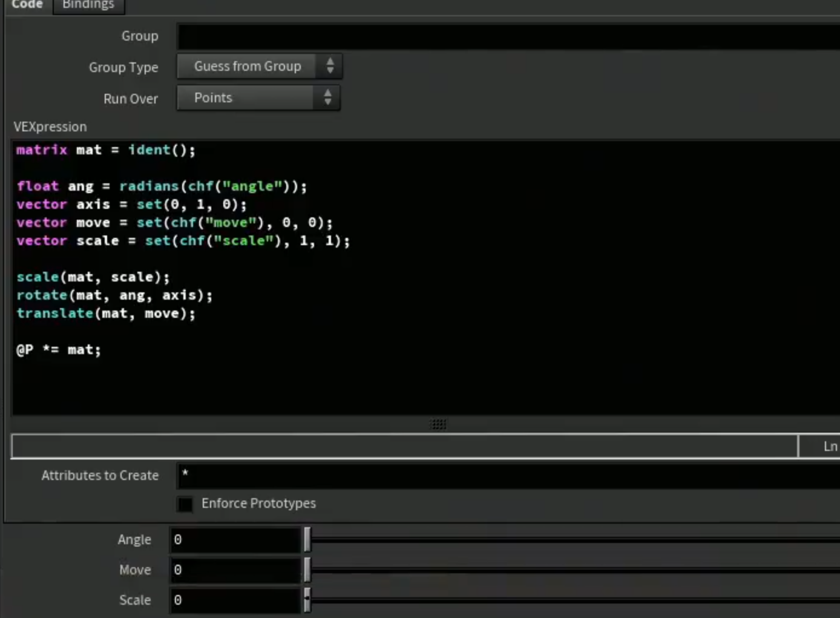Click the Ln line indicator
Image resolution: width=840 pixels, height=618 pixels.
[830, 446]
